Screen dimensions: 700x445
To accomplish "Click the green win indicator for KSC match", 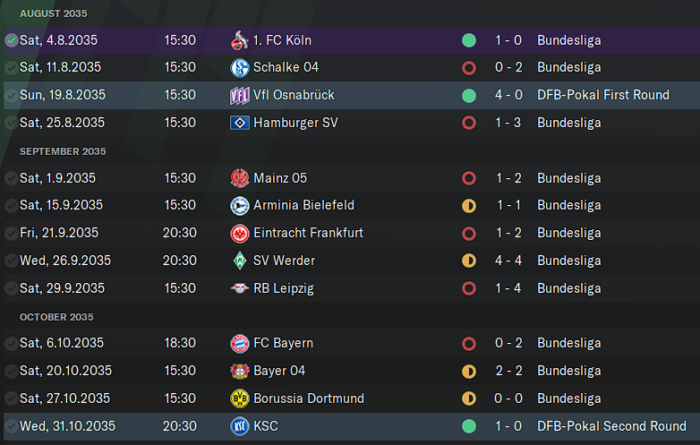I will click(x=469, y=426).
